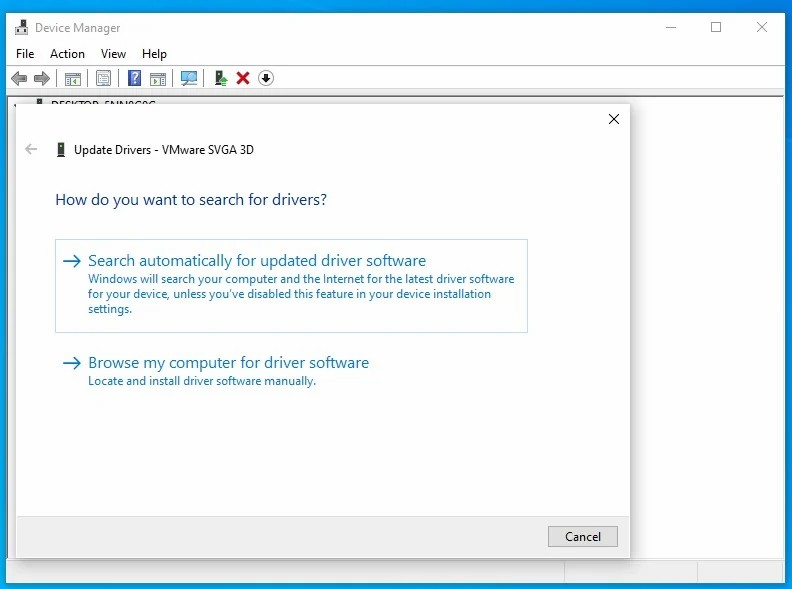Click the graphics card icon beside Update Drivers title
The image size is (792, 589).
pos(61,150)
